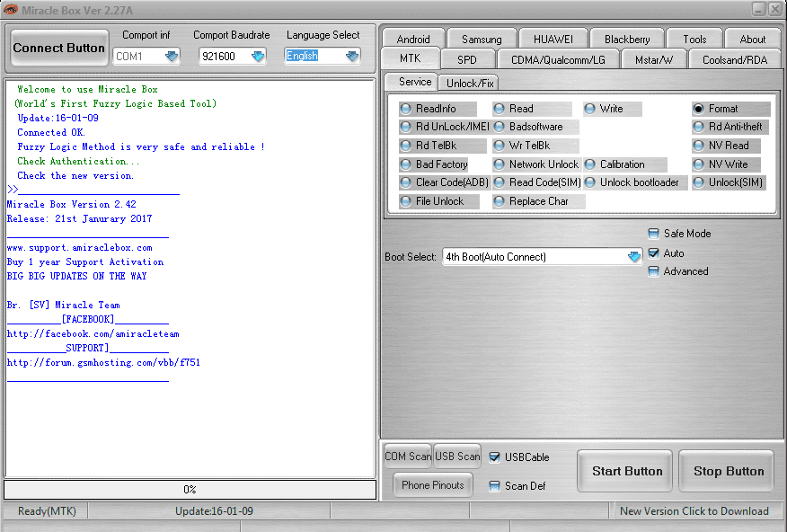Click the USB Scan button
The width and height of the screenshot is (787, 532).
[457, 457]
